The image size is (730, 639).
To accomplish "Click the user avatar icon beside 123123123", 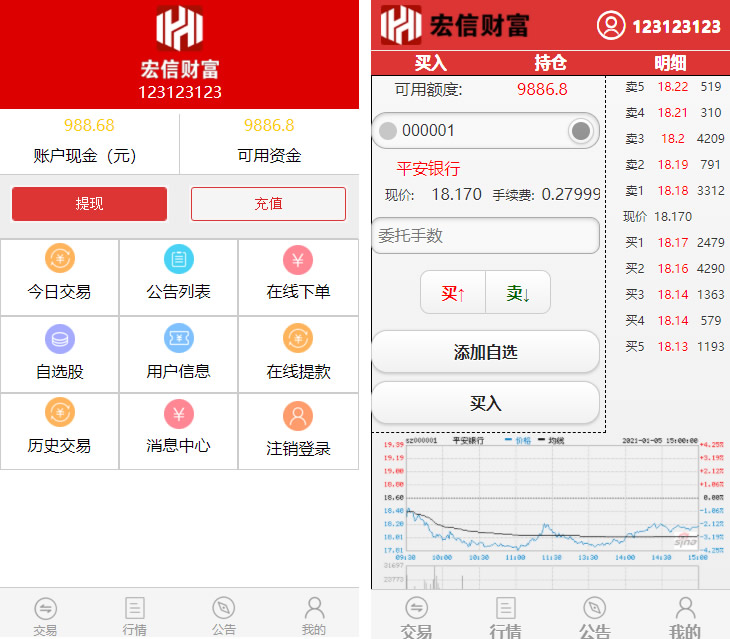I will click(611, 26).
